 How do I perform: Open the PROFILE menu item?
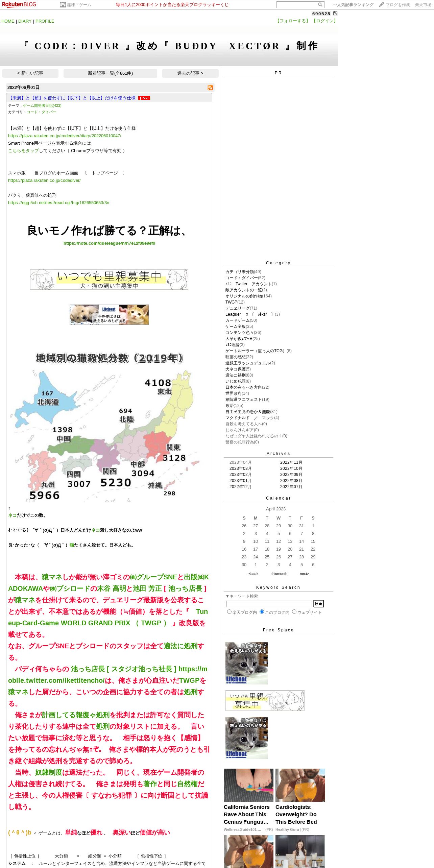[45, 21]
